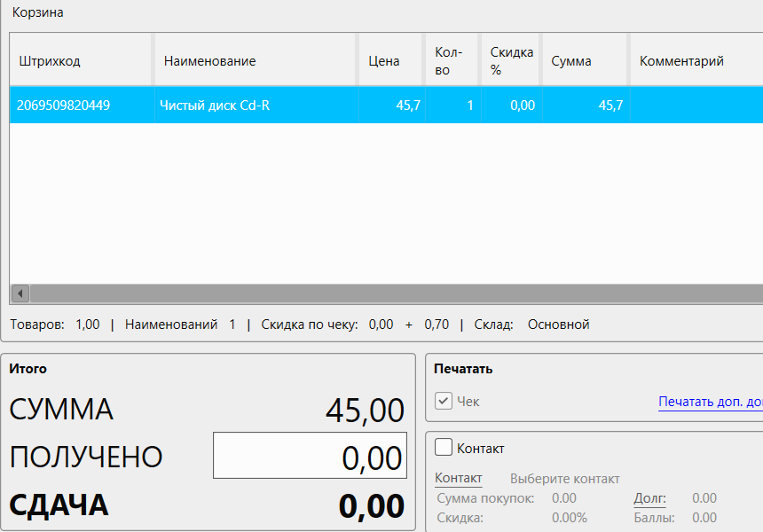Click inside the ПОЛУЧЕНО amount field
The height and width of the screenshot is (532, 763).
(x=309, y=455)
